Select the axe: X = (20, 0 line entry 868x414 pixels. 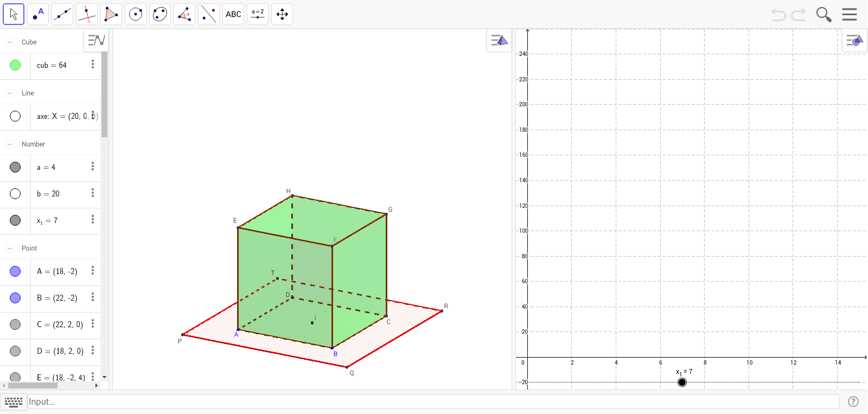(x=67, y=116)
